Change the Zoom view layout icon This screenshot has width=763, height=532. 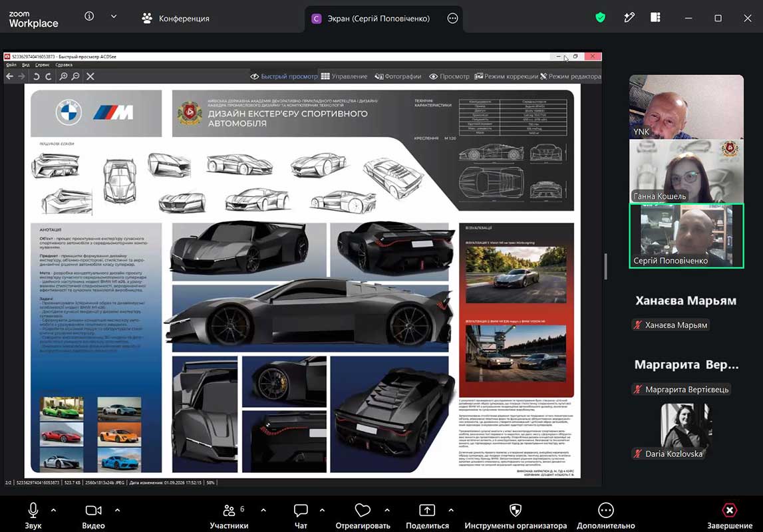pos(655,18)
